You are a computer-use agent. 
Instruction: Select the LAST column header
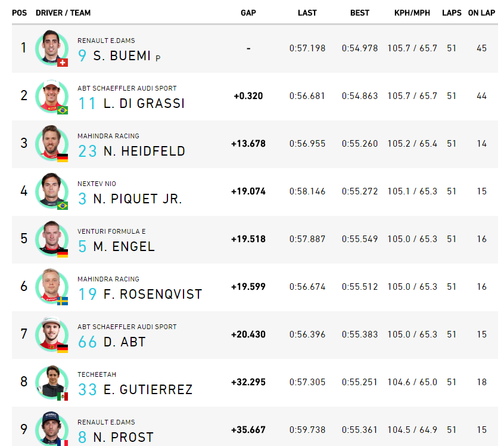[307, 13]
